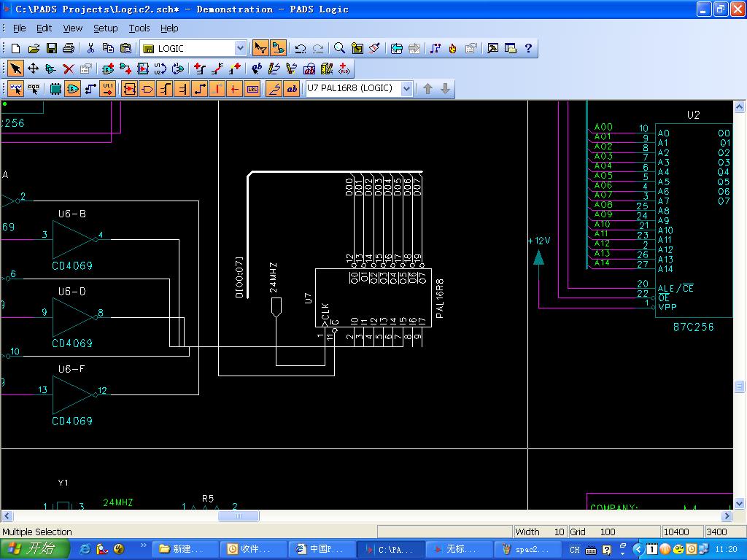Click the red X Delete tool
This screenshot has height=560, width=747.
pos(68,69)
